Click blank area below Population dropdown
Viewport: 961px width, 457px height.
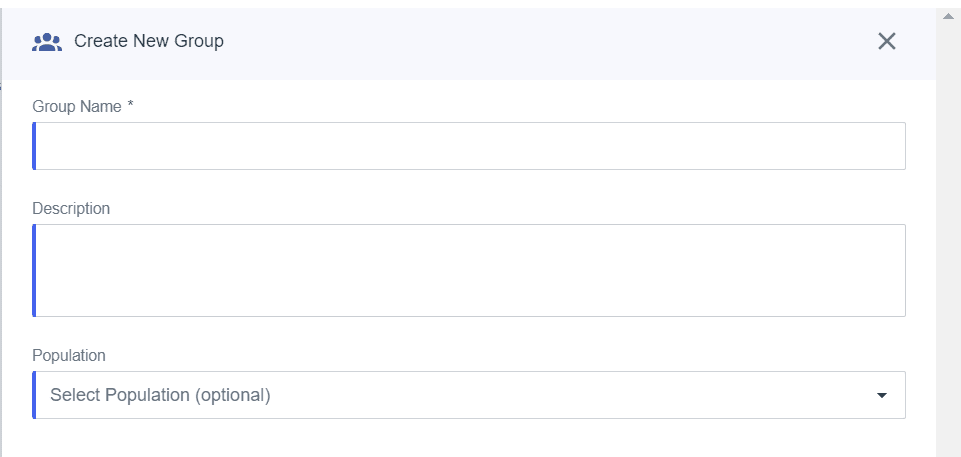coord(469,439)
